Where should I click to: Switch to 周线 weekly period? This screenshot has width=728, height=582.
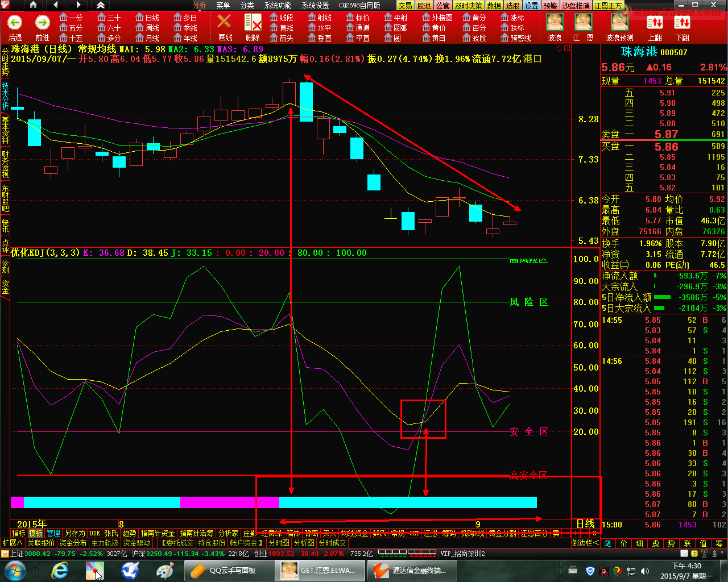point(147,28)
